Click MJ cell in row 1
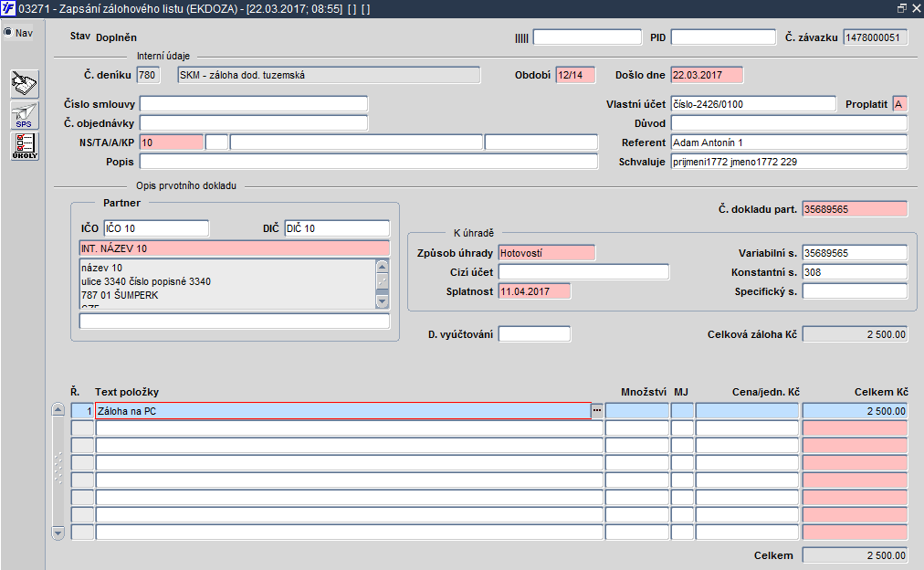This screenshot has height=570, width=924. tap(682, 411)
